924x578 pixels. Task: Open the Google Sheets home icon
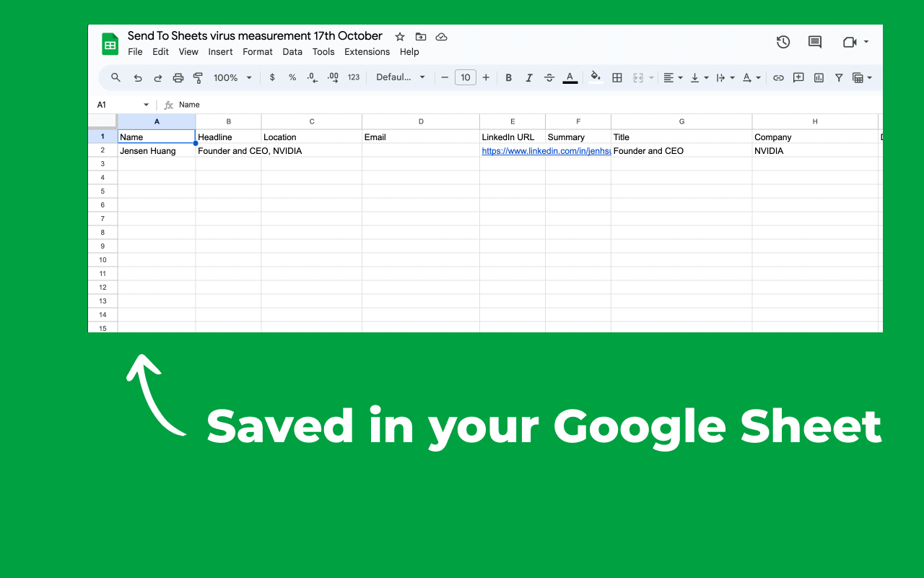coord(110,43)
